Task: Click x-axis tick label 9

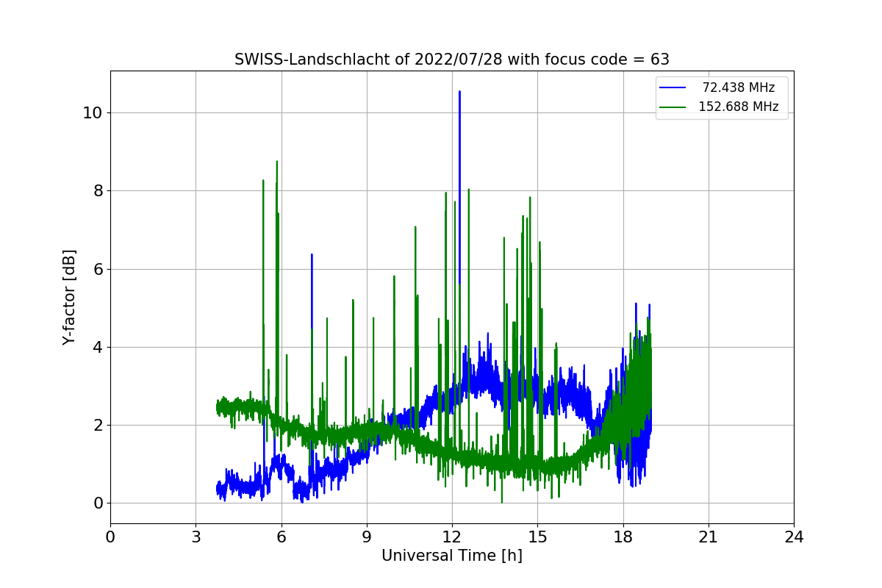Action: (x=367, y=537)
